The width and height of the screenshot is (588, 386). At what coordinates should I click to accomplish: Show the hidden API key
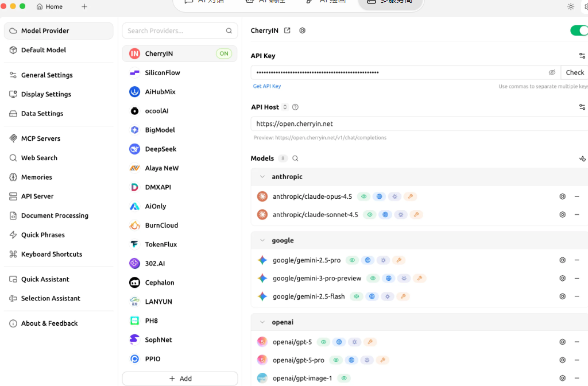tap(552, 72)
